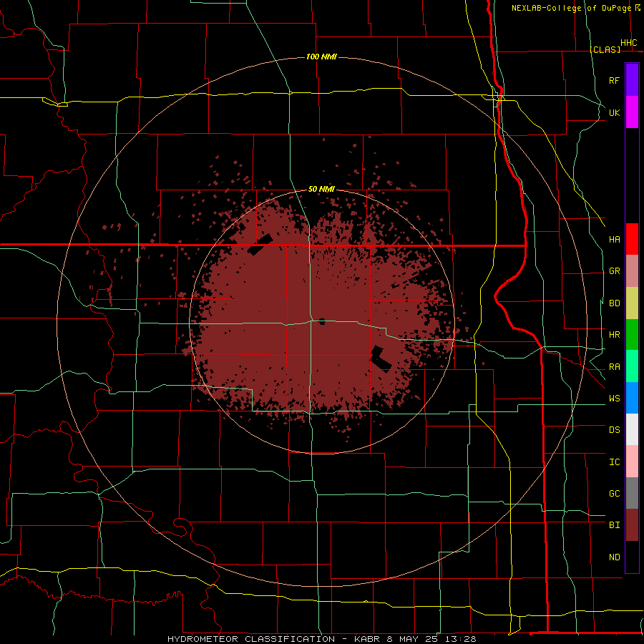Click the magenta UK color swatch
The width and height of the screenshot is (644, 644).
632,112
